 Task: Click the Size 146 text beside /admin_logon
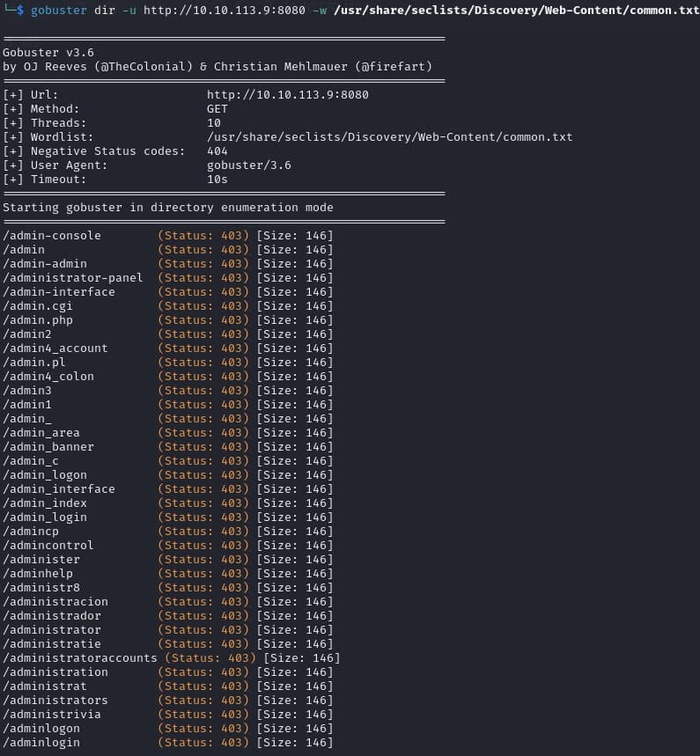point(295,475)
